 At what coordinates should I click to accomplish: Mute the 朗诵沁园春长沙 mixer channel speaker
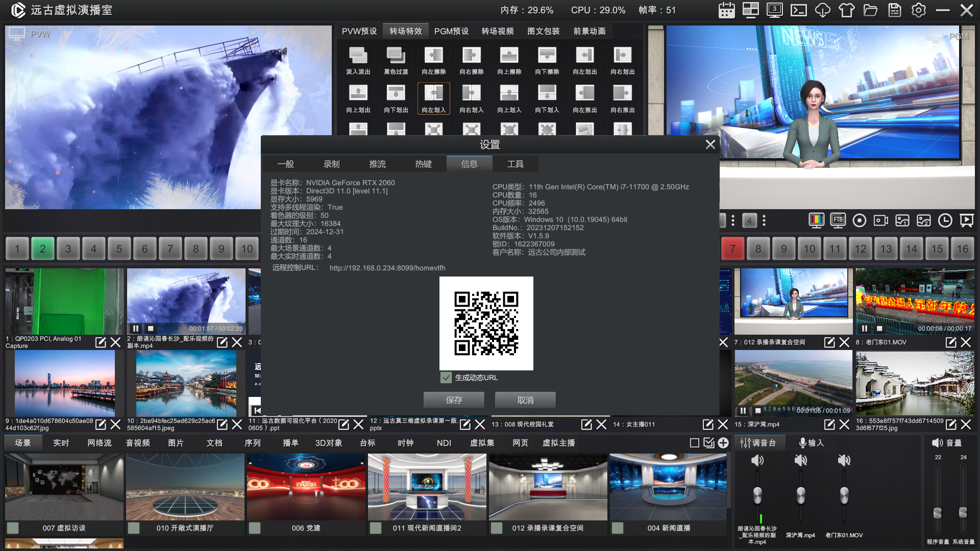(757, 460)
